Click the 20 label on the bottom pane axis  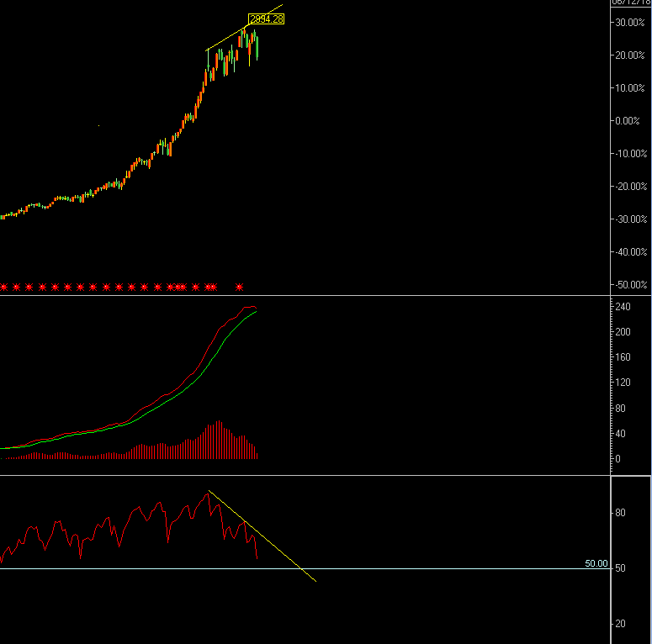[x=620, y=624]
